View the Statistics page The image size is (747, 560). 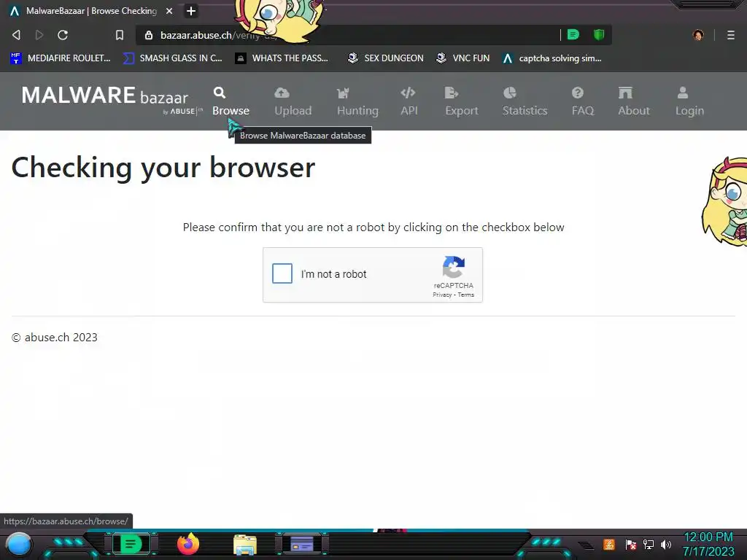click(x=525, y=101)
